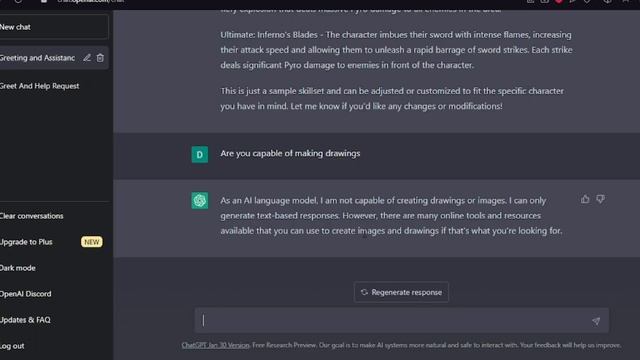
Task: Open the ChatGPT Jan 30 Version link
Action: (216, 345)
